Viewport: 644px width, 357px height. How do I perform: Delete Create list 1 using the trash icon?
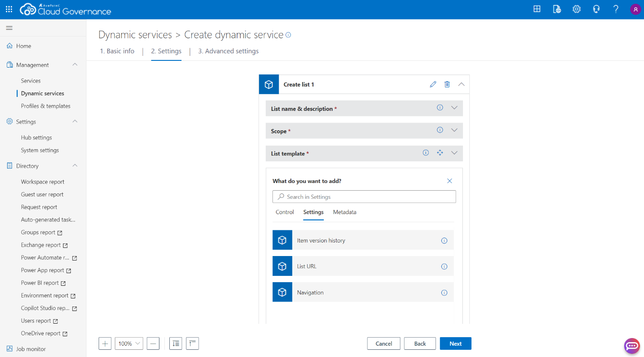[x=447, y=84]
